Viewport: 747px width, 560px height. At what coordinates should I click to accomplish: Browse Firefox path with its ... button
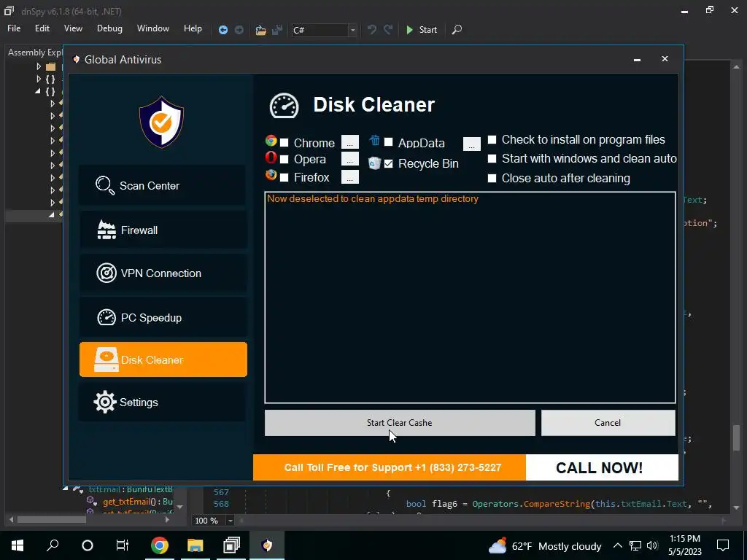350,176
